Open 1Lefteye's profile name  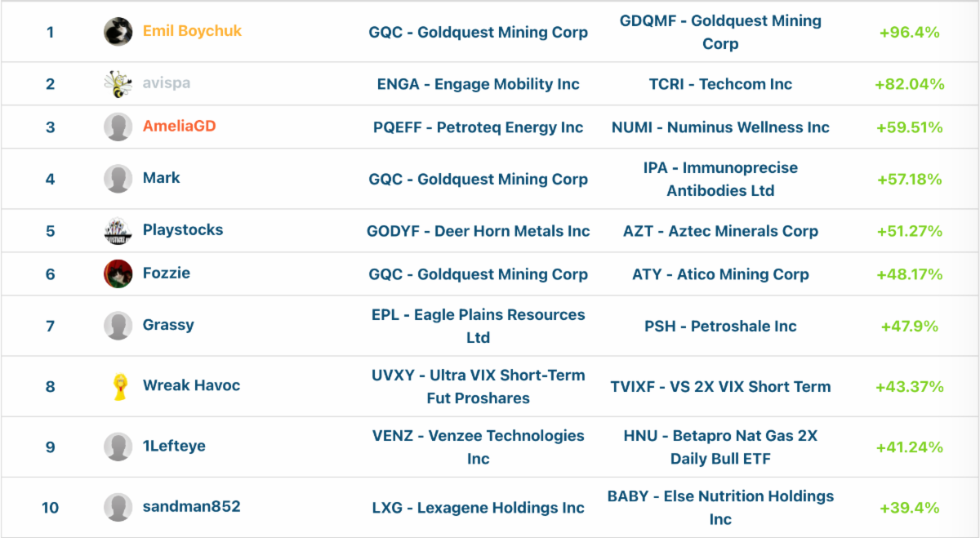click(x=174, y=446)
